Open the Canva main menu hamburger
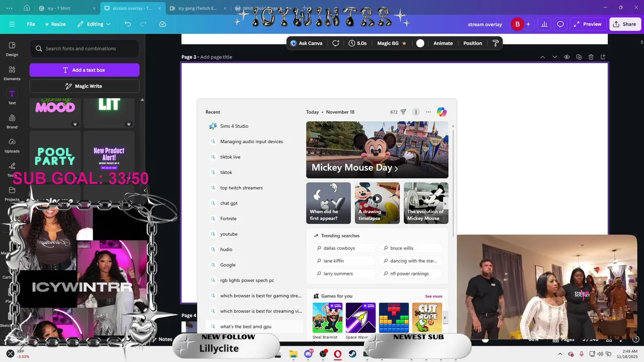The height and width of the screenshot is (362, 644). (12, 24)
